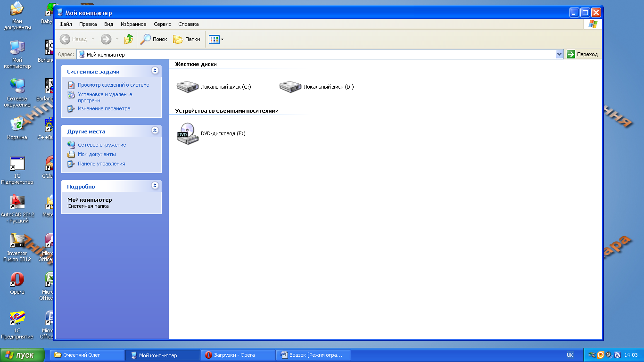Click the Жесткие диски group header
Viewport: 644px width, 362px height.
pyautogui.click(x=196, y=64)
